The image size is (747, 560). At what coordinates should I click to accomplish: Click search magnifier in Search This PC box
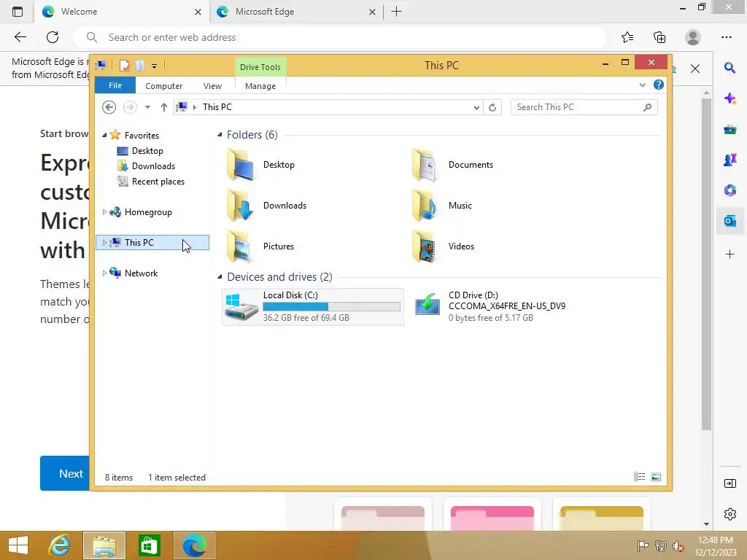point(647,107)
